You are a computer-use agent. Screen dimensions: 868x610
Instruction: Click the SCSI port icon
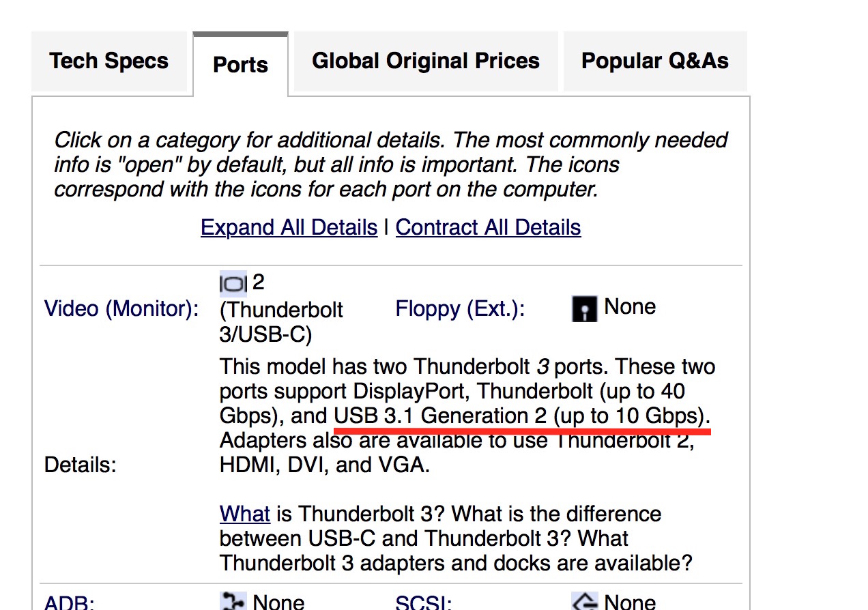(x=583, y=601)
